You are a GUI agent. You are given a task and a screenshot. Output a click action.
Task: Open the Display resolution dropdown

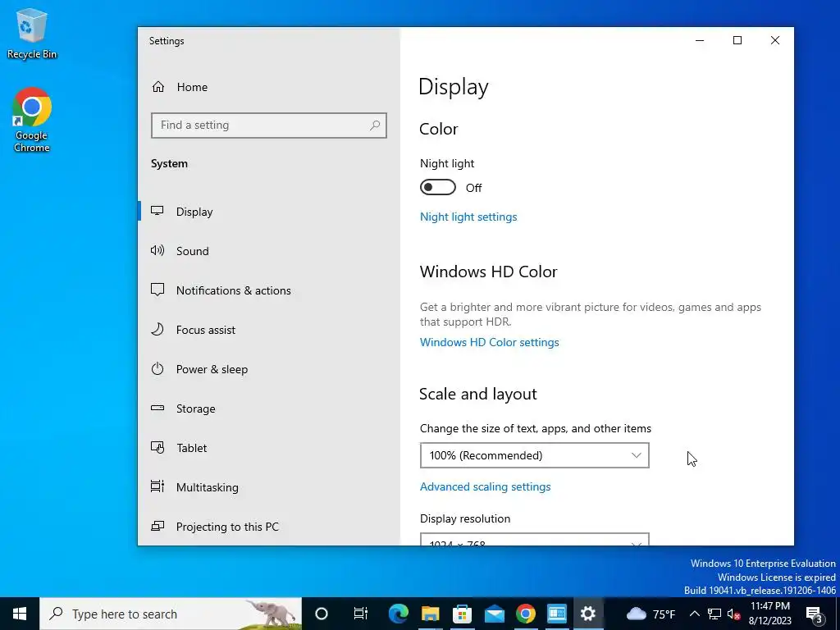point(535,540)
